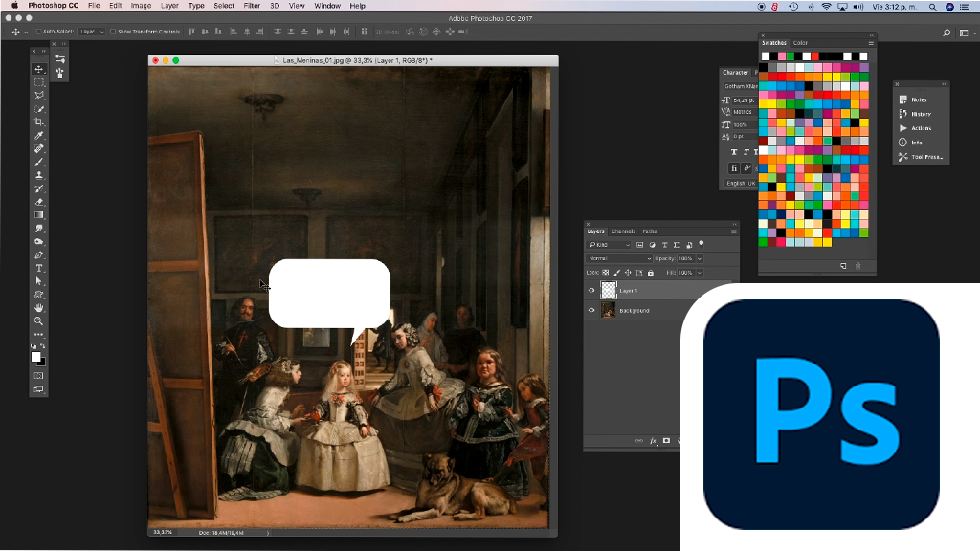Select the Hand tool
The height and width of the screenshot is (551, 980).
pos(39,308)
